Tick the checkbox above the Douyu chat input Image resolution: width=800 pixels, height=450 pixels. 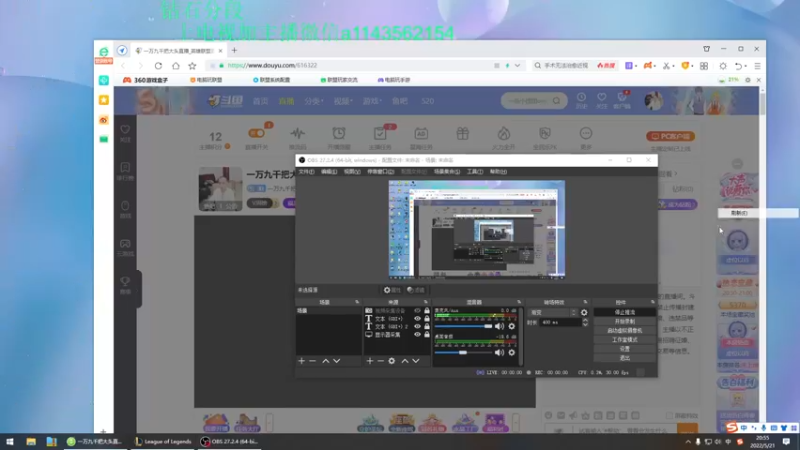click(x=669, y=416)
